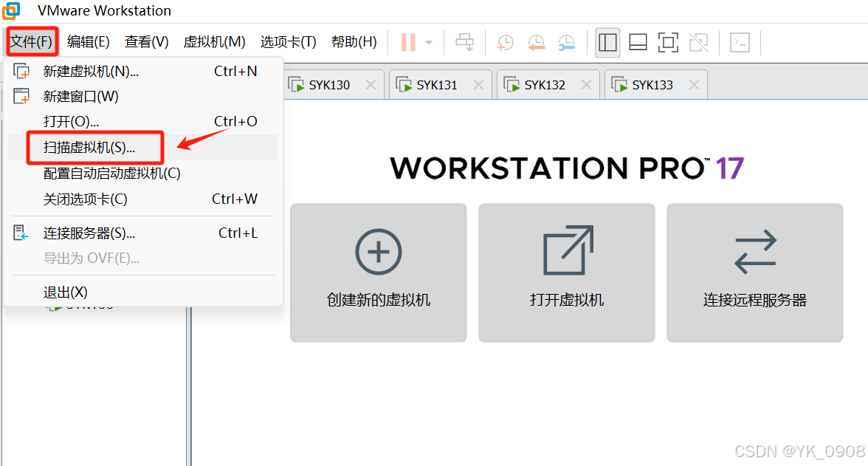Image resolution: width=868 pixels, height=466 pixels.
Task: Click the new window icon in menu
Action: click(21, 97)
